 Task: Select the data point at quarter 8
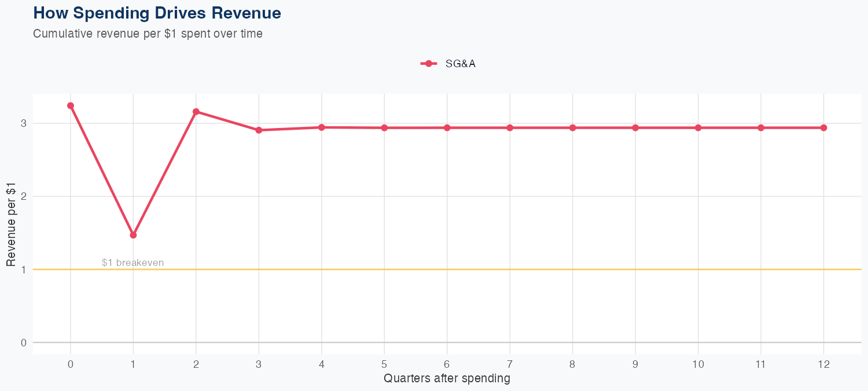(573, 128)
